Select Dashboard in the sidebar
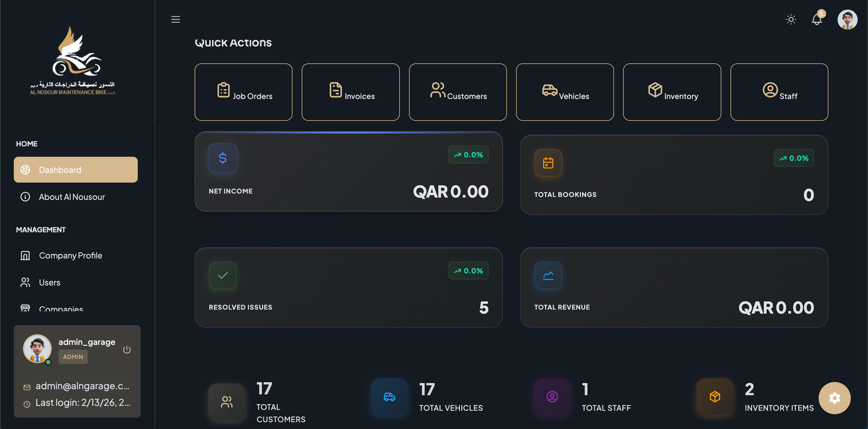The height and width of the screenshot is (429, 868). tap(75, 170)
